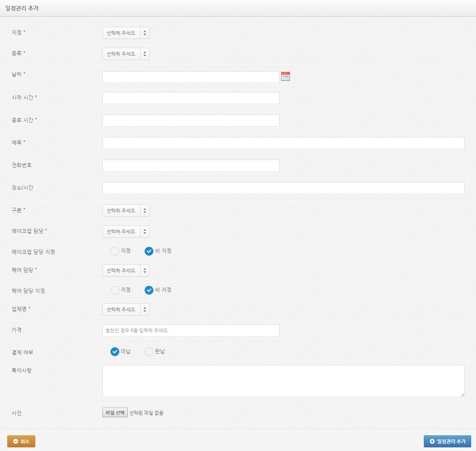
Task: Expand the 종류 select box
Action: pos(126,54)
